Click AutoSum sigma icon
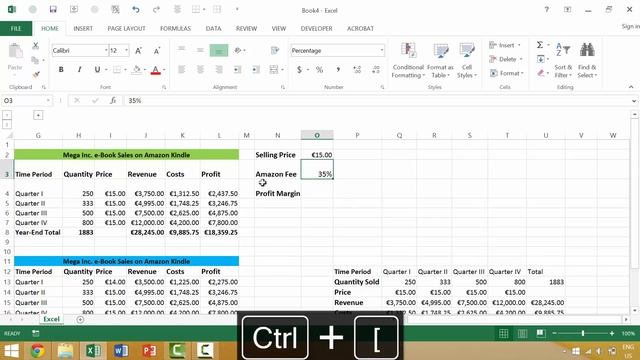The height and width of the screenshot is (360, 640). click(540, 45)
